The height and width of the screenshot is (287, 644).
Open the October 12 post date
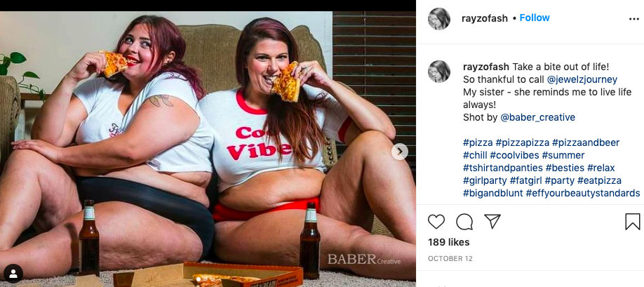coord(450,259)
